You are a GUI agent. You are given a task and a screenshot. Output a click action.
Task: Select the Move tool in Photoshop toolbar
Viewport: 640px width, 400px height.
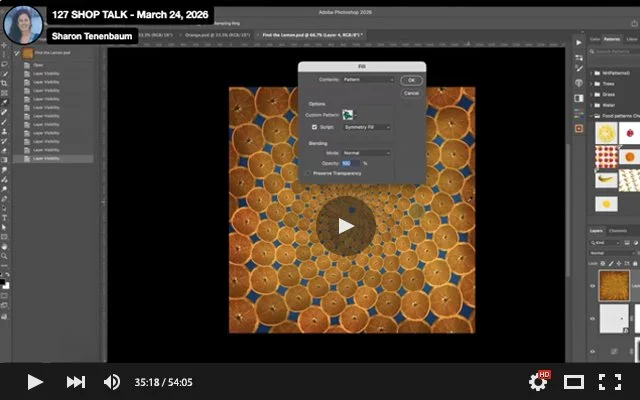click(4, 45)
